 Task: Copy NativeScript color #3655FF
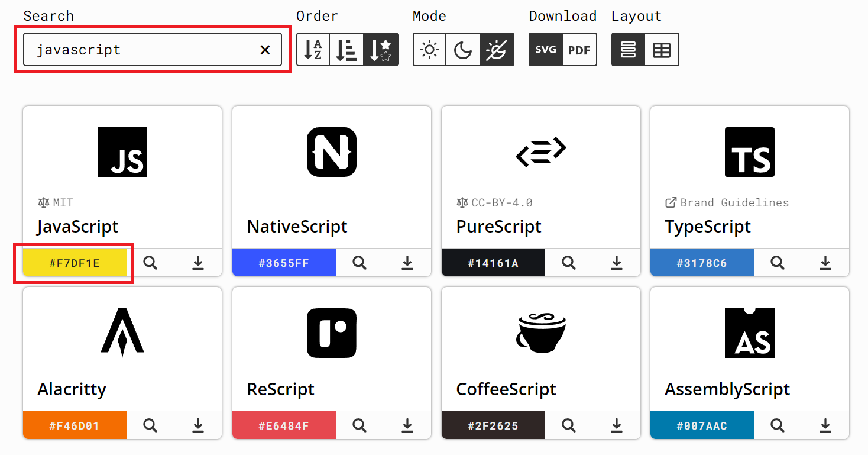coord(284,263)
